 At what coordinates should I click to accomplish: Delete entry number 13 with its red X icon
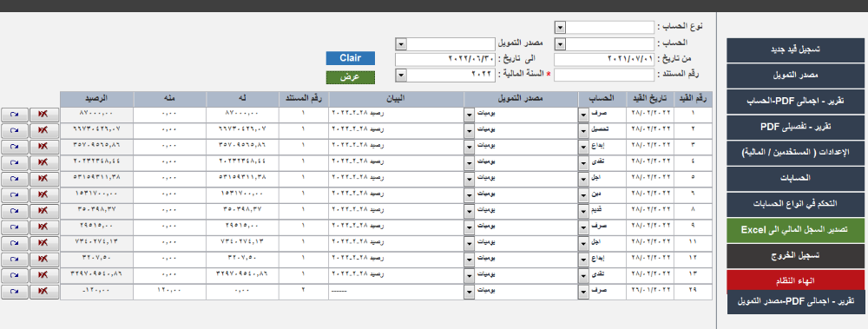(x=43, y=276)
